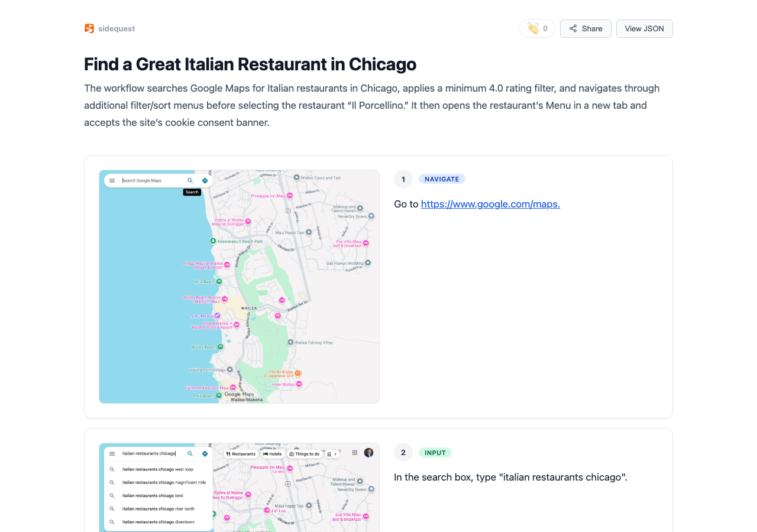
Task: Choose the "italian restaurants chicago best" suggestion
Action: (x=153, y=495)
